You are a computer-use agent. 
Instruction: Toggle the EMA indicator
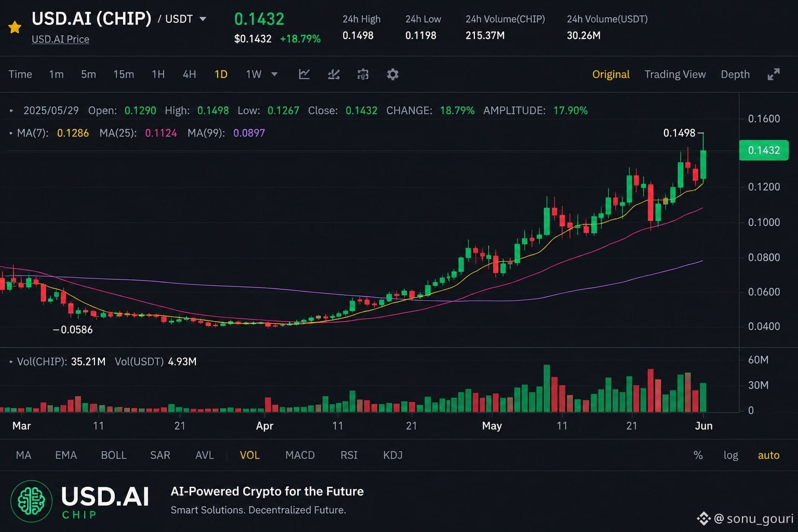[x=66, y=455]
